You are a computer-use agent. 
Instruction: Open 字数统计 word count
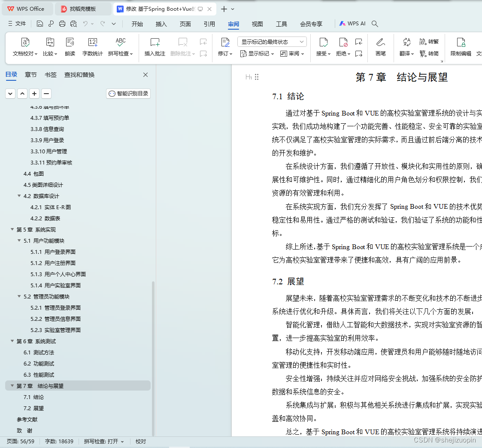93,47
